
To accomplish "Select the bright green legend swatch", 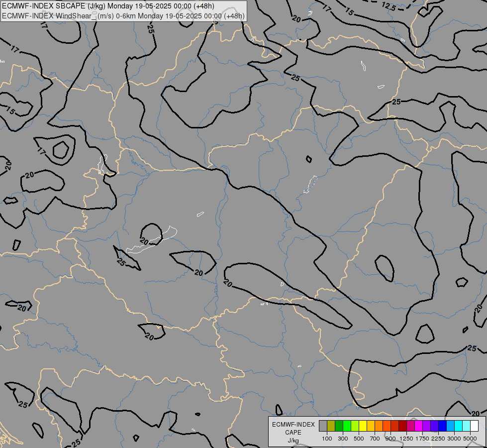I will pos(347,426).
